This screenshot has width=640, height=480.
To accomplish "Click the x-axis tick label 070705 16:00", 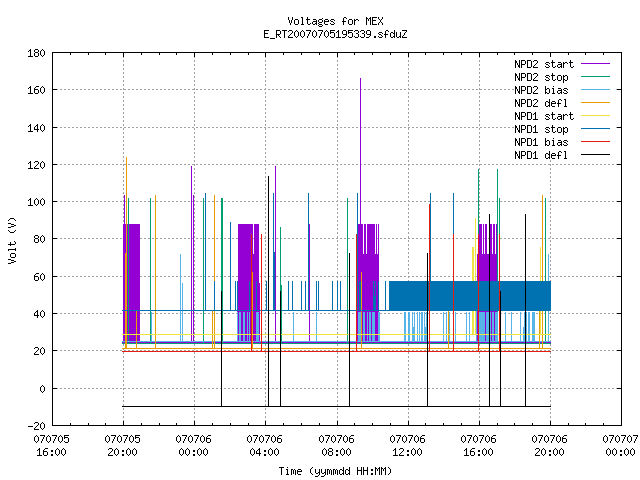I will tap(51, 445).
